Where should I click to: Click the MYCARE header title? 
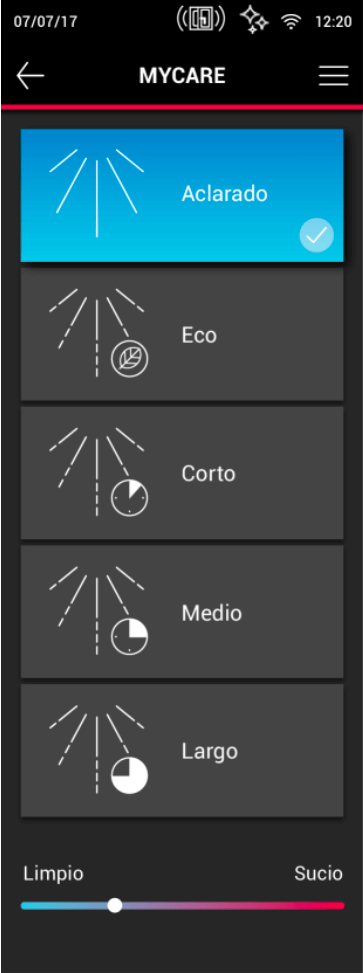click(182, 76)
